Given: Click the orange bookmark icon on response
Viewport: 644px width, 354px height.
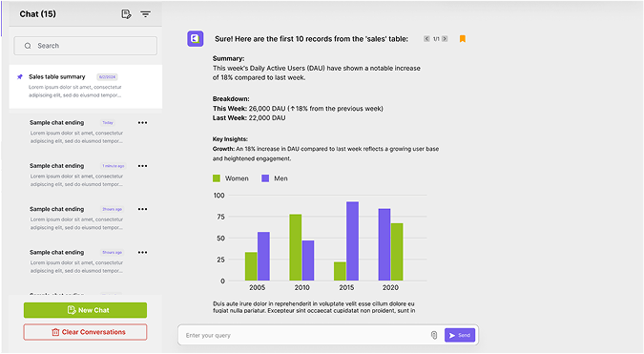Looking at the screenshot, I should tap(463, 38).
